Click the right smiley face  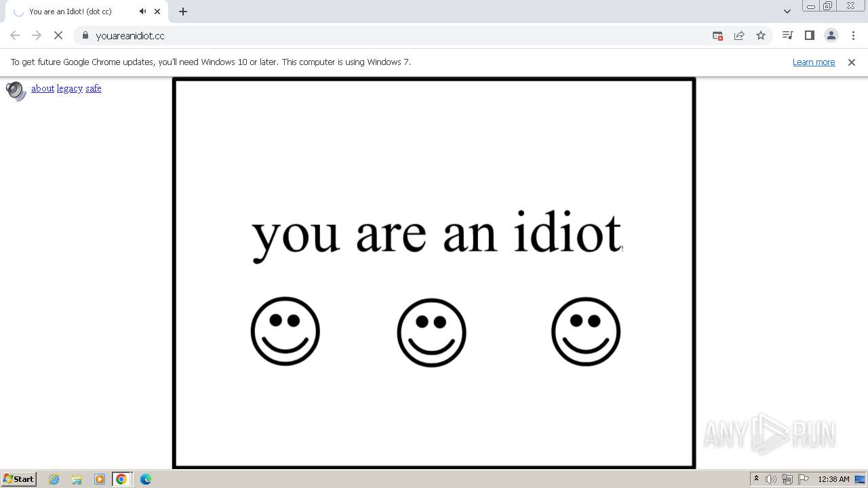586,331
